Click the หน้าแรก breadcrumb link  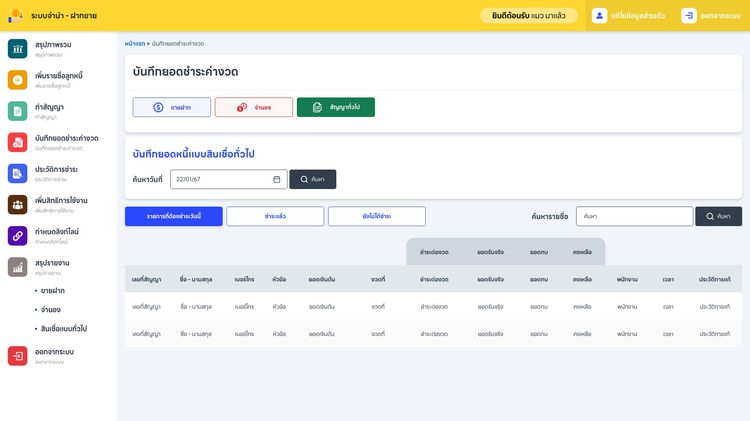click(134, 44)
